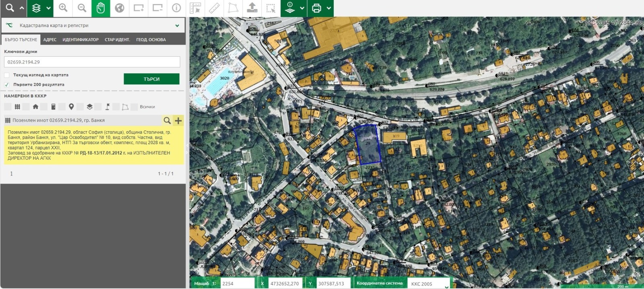Viewport: 644px width, 289px height.
Task: Expand the 'Кадастрална карта и регистри' dropdown
Action: 177,25
